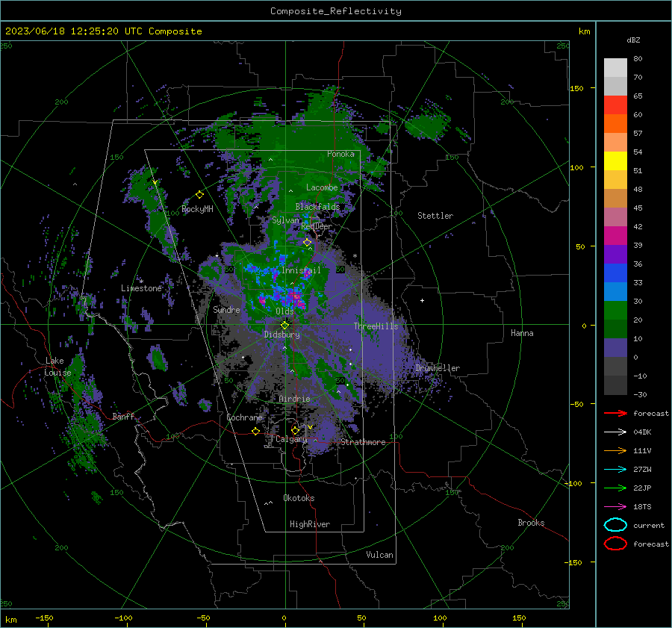Pick the purple 36-39 dBZ swatch
The image size is (672, 628).
click(615, 254)
